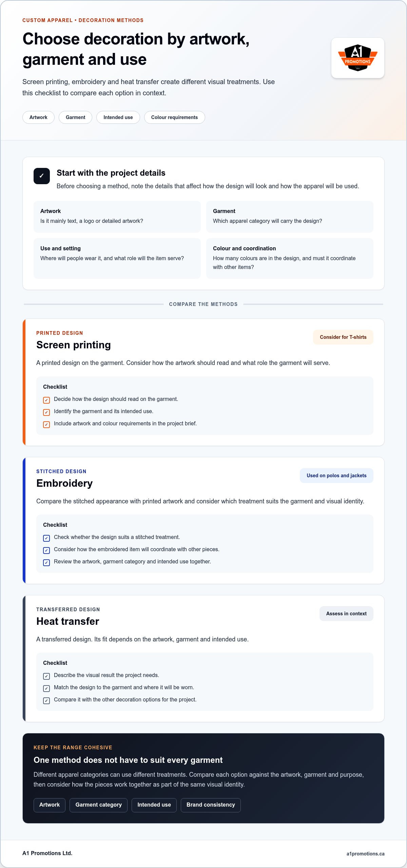Click the dark checkmark icon beside project details
407x868 pixels.
42,176
